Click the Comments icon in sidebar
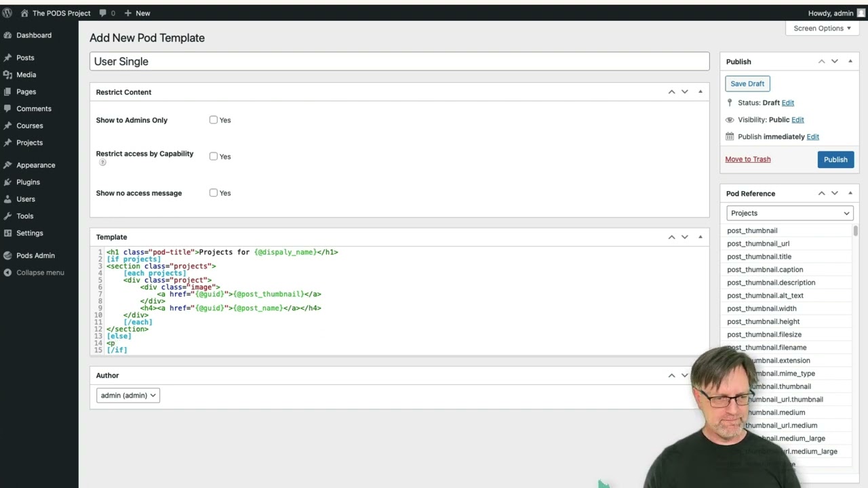 [7, 108]
